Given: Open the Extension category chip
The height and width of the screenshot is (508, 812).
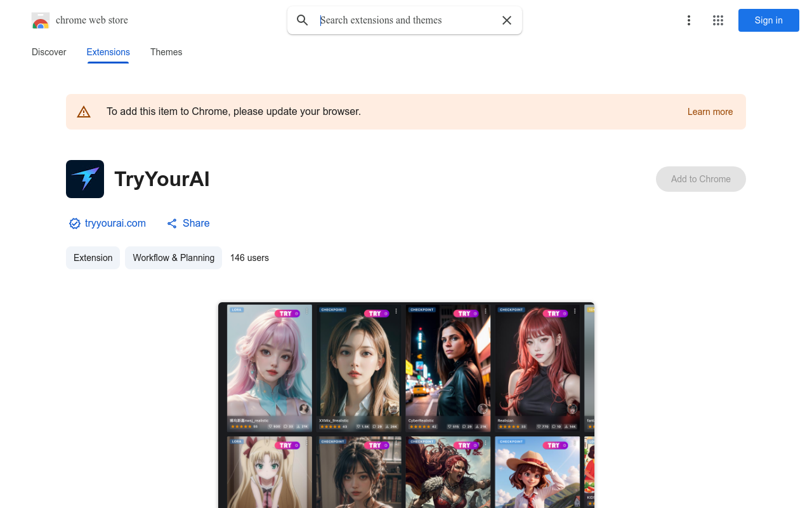Looking at the screenshot, I should [93, 258].
